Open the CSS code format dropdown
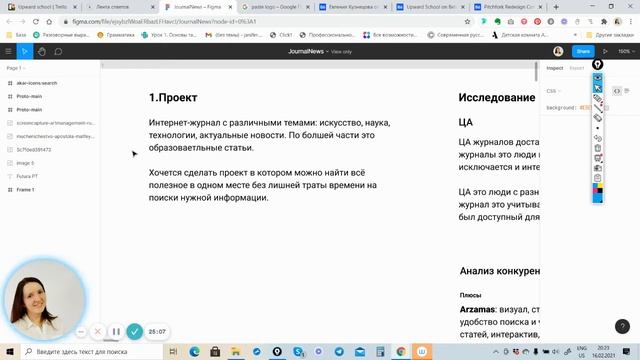 [554, 91]
